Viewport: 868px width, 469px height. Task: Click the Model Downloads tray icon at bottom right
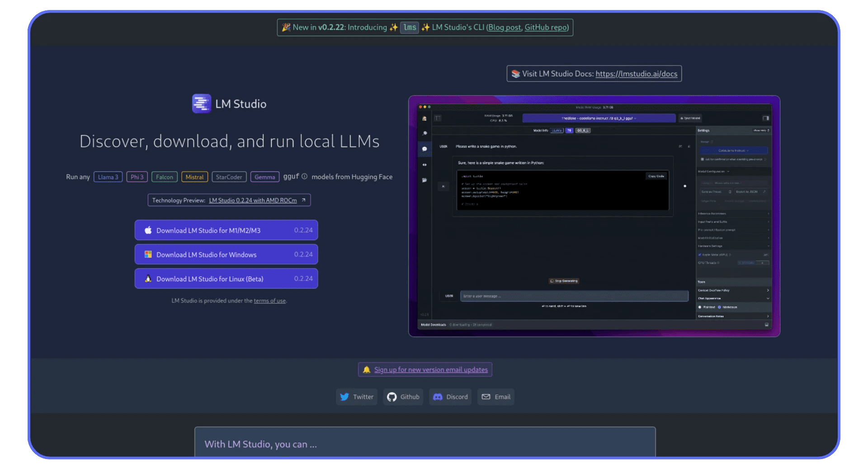coord(766,324)
